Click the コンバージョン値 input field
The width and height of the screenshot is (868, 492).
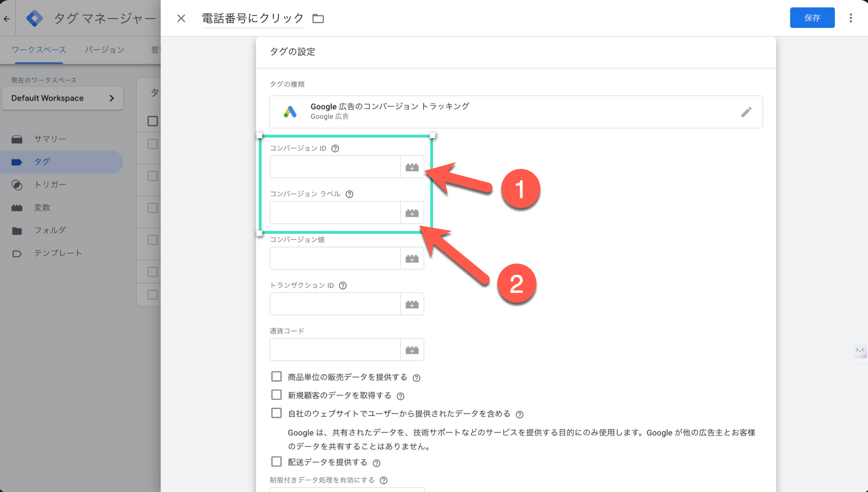pos(335,259)
